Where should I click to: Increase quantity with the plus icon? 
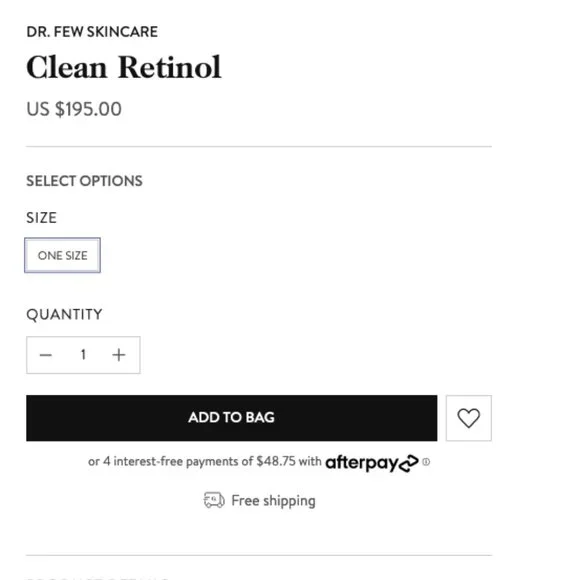[x=119, y=355]
